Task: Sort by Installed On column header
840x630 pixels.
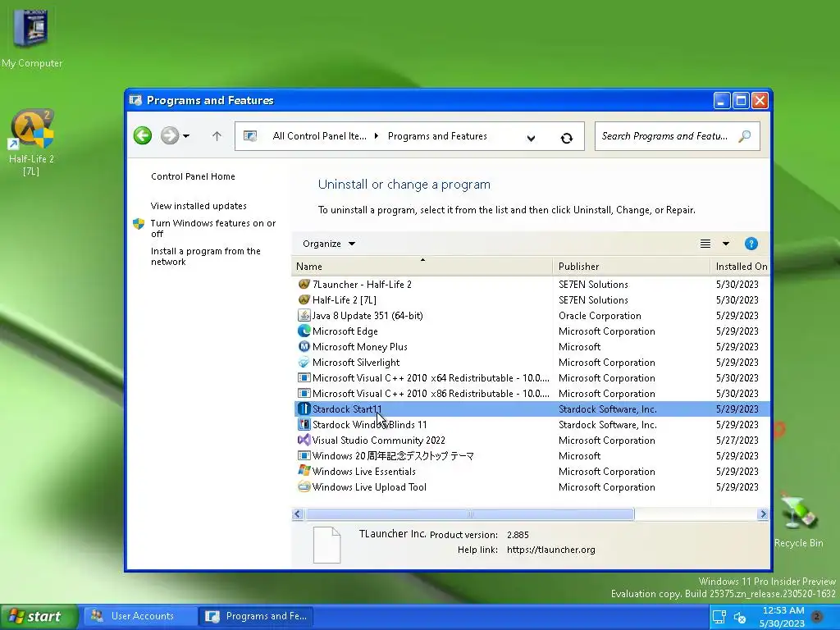Action: (741, 267)
